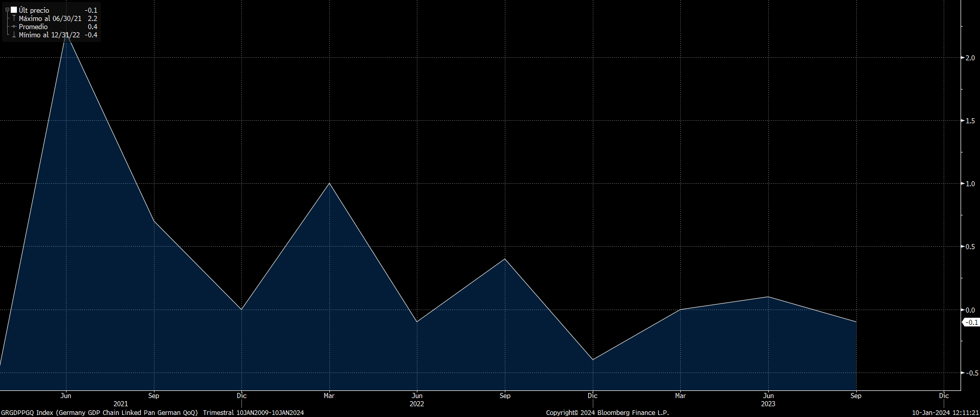Select the Máximo al 06/30/21 legend entry
980x417 pixels.
coord(50,18)
